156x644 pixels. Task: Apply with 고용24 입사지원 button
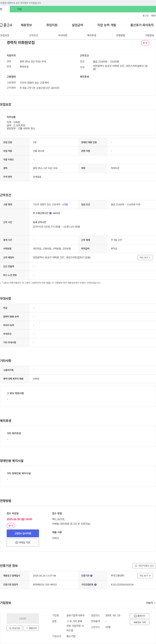[x=23, y=533]
